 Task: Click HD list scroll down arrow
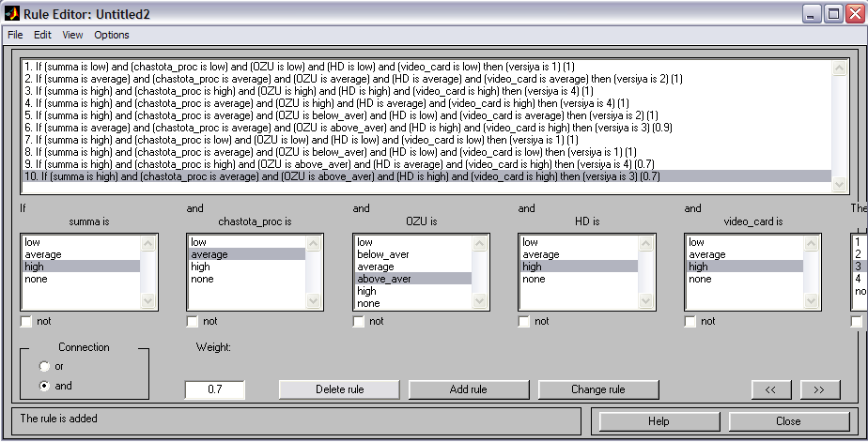[645, 301]
